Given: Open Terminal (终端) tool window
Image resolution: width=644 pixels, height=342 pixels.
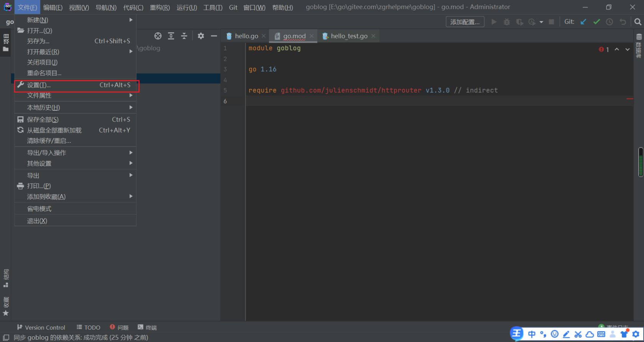Looking at the screenshot, I should click(x=148, y=327).
